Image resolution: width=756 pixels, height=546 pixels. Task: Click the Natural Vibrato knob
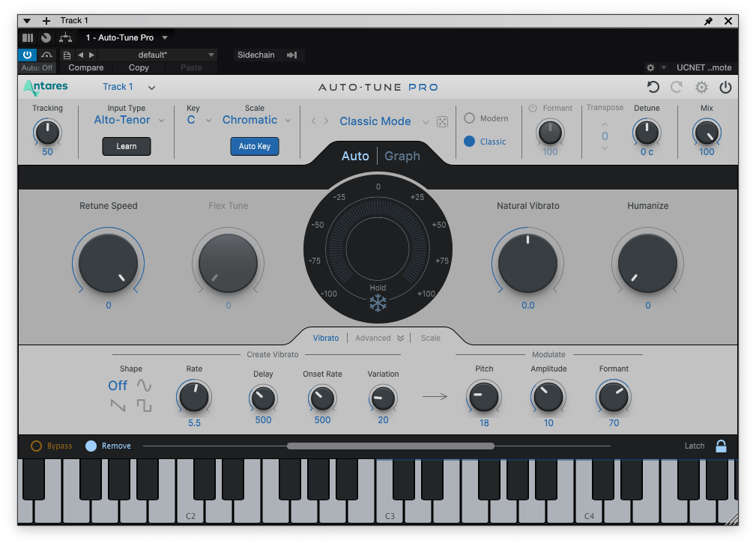tap(528, 263)
